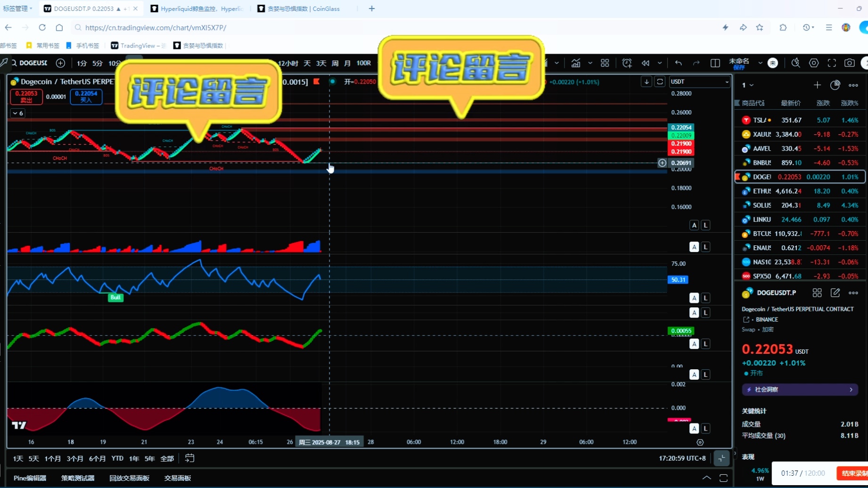This screenshot has height=488, width=868.
Task: Take a chart snapshot with camera icon
Action: pyautogui.click(x=849, y=63)
